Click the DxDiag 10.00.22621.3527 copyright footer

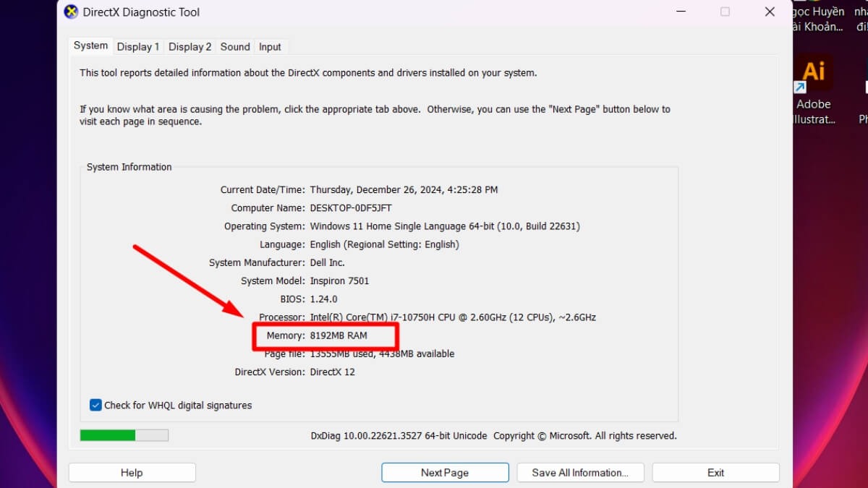pyautogui.click(x=494, y=436)
